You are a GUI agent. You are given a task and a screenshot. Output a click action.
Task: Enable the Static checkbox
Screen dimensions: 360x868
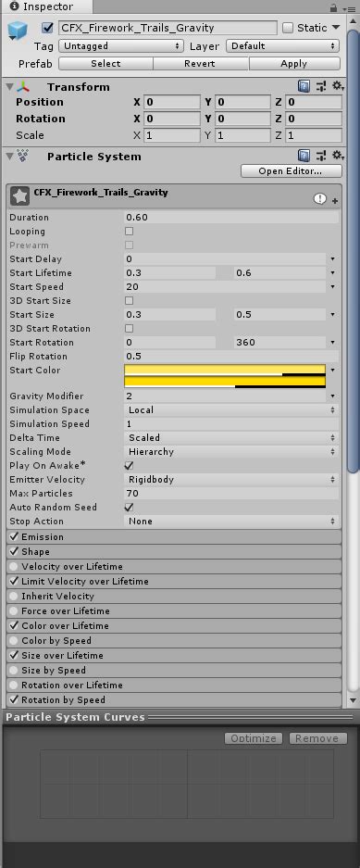[x=288, y=28]
